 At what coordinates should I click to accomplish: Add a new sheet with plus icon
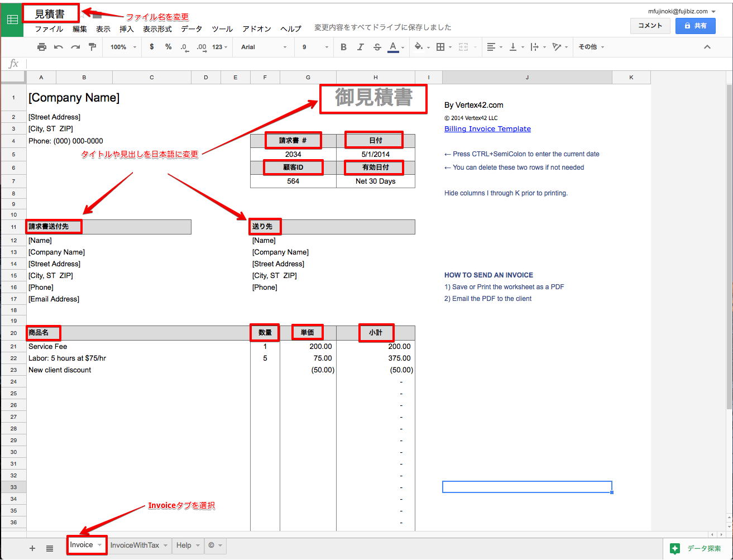pos(32,548)
